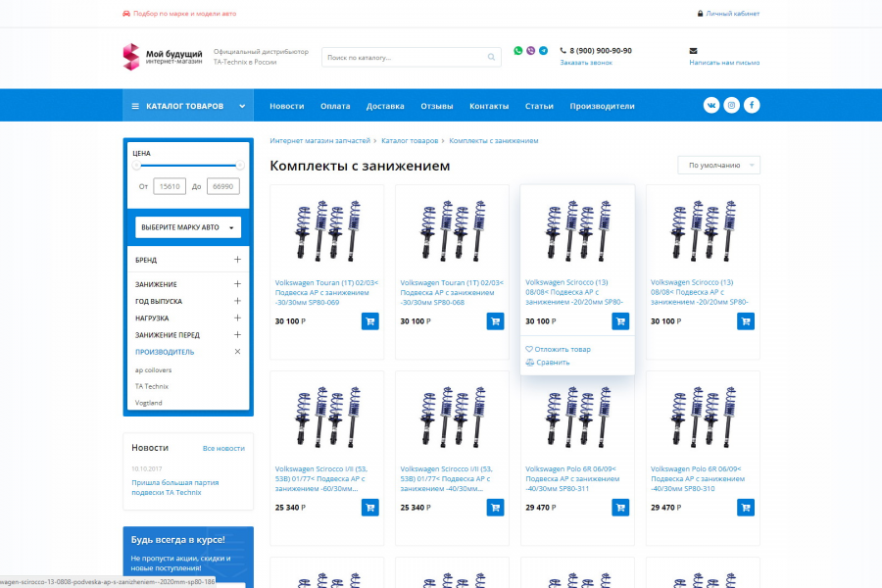This screenshot has height=588, width=882.
Task: Add Polo 6R SP80-310 to cart
Action: [746, 508]
